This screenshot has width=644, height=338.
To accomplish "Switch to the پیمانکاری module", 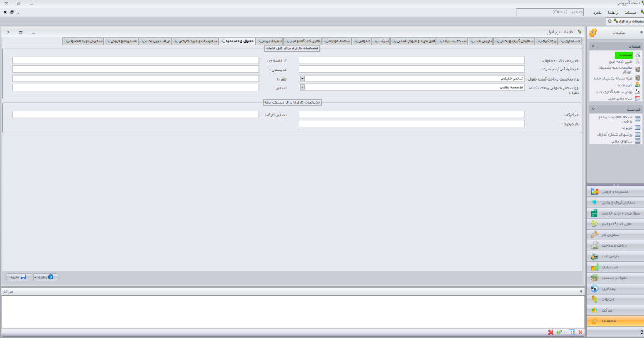I will coord(615,289).
